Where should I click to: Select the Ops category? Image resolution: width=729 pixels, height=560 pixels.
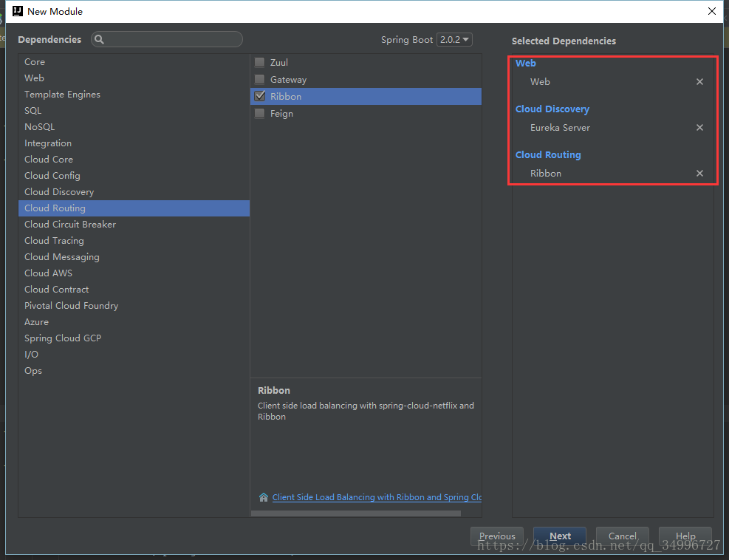click(x=134, y=371)
